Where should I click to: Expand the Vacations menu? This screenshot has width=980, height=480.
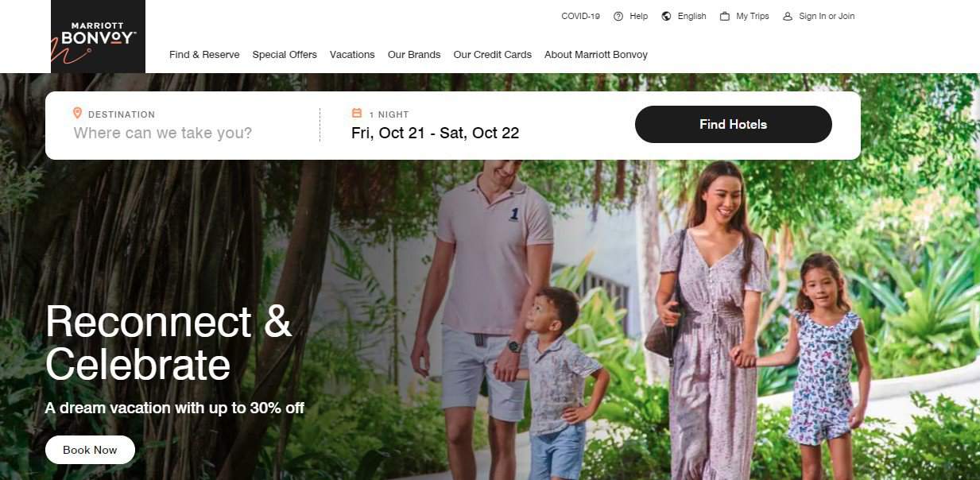click(x=352, y=55)
